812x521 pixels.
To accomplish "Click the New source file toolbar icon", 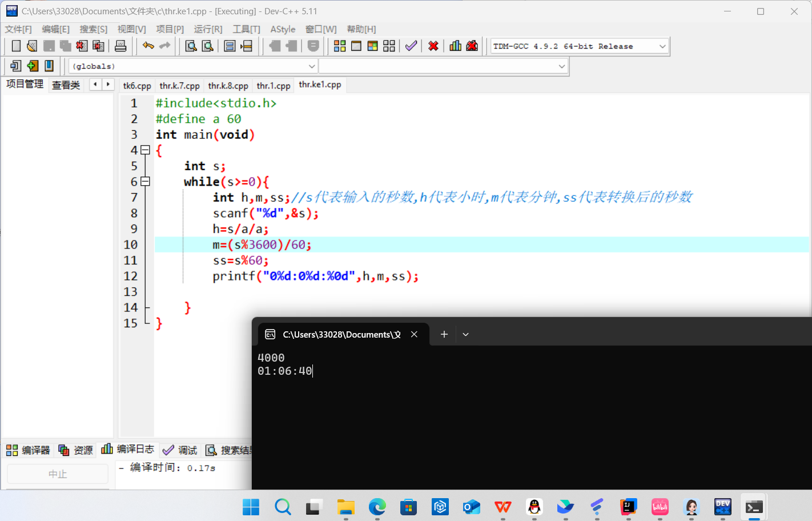I will point(16,46).
